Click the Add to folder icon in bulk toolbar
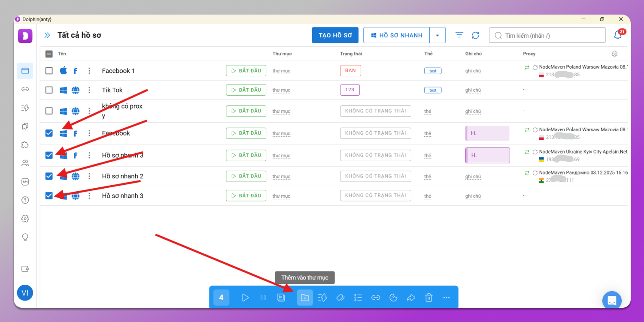Image resolution: width=644 pixels, height=322 pixels. [305, 298]
